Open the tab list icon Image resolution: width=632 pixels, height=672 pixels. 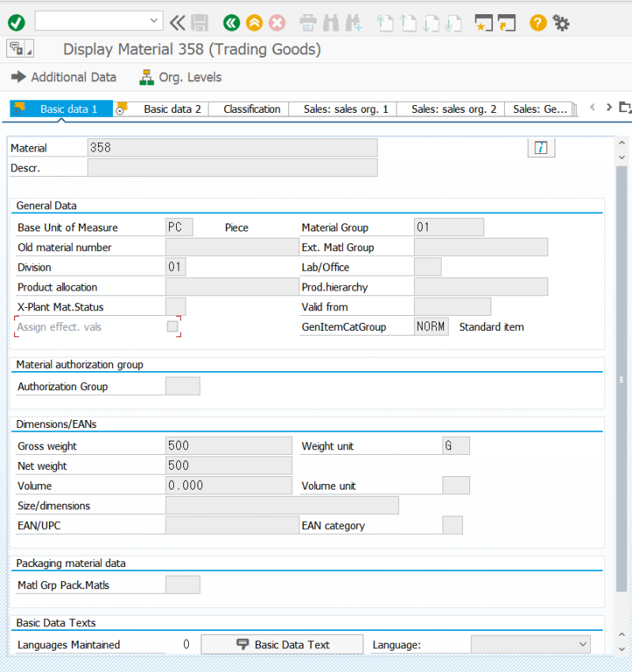coord(625,107)
